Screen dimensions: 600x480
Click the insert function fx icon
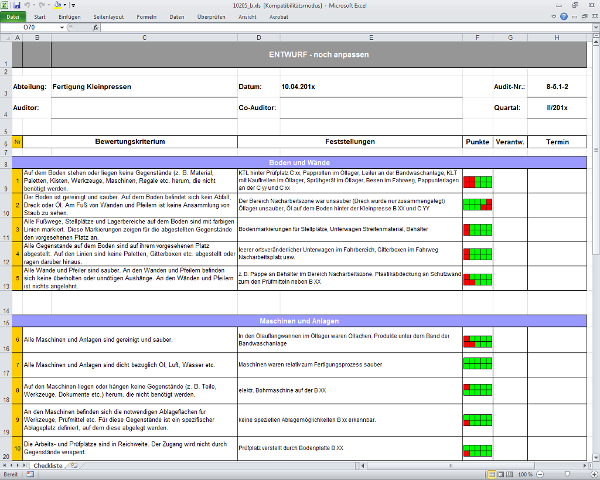pos(95,27)
